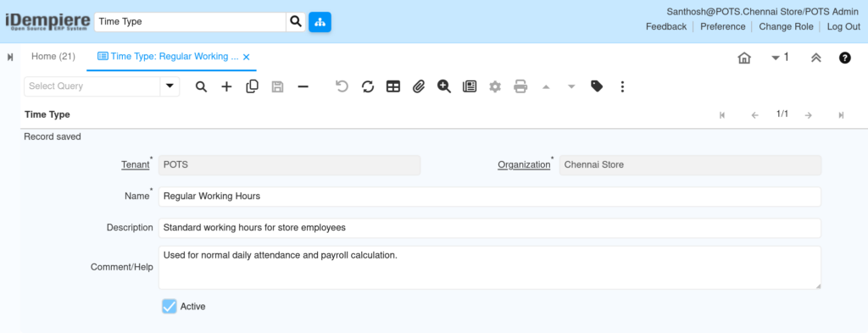
Task: Click the user info Santhosh@POTS text
Action: pos(763,12)
